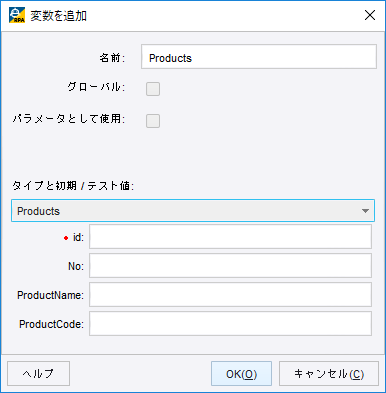This screenshot has width=386, height=393.
Task: Click the パラメータとして使用 label
Action: click(69, 119)
